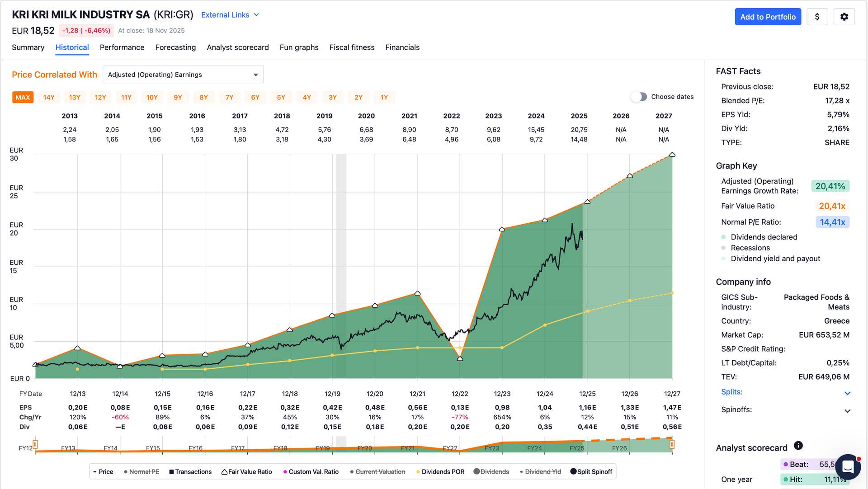The width and height of the screenshot is (868, 489).
Task: Toggle Transactions legend square icon
Action: 172,472
